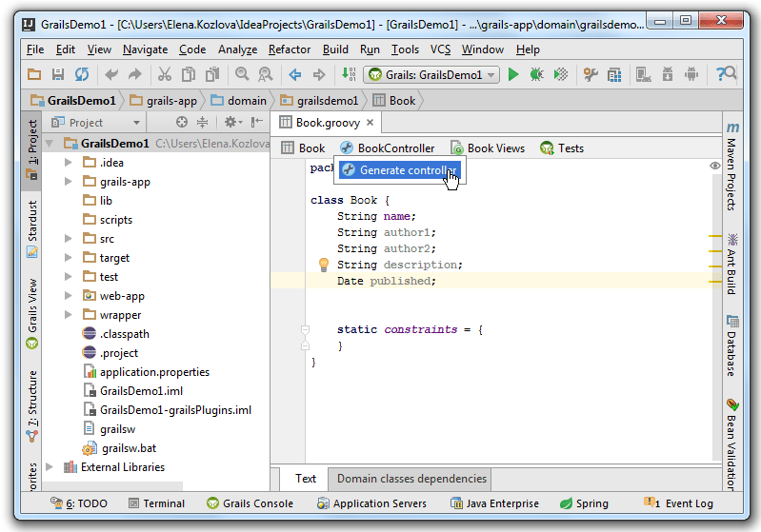The image size is (761, 532).
Task: Open the Refactor menu
Action: [x=290, y=49]
